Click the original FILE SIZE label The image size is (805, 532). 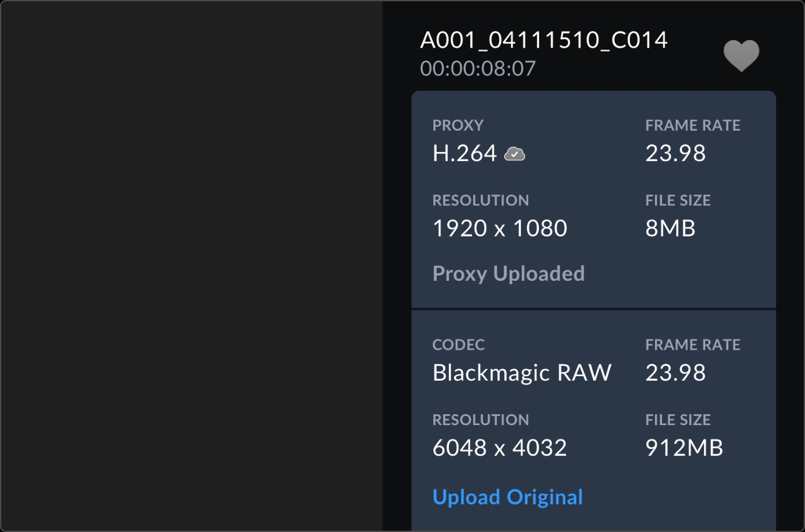click(677, 420)
